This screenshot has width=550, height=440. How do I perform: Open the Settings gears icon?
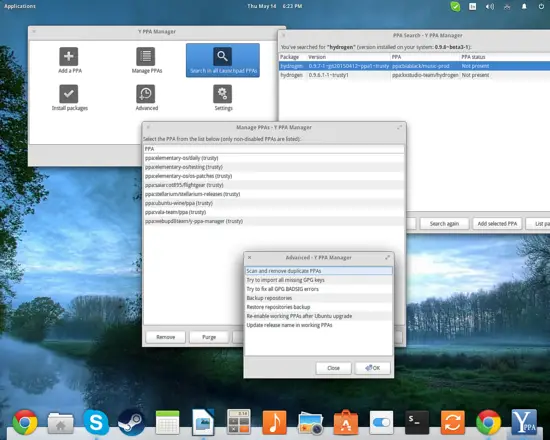click(x=223, y=94)
